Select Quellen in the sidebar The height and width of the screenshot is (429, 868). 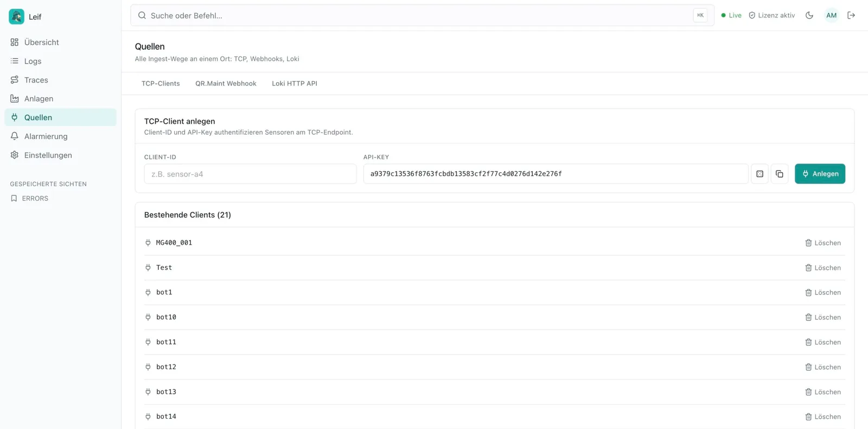pyautogui.click(x=60, y=117)
